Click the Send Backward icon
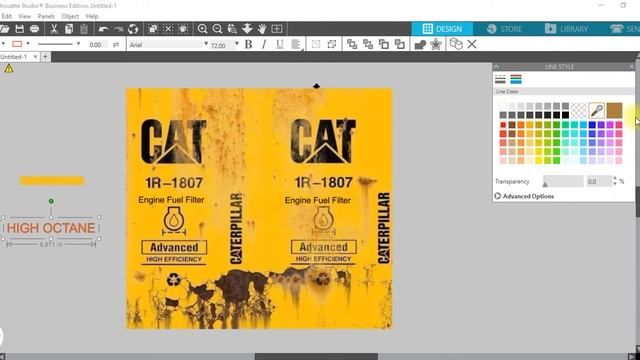Screen dimensions: 640x360 pos(400,44)
